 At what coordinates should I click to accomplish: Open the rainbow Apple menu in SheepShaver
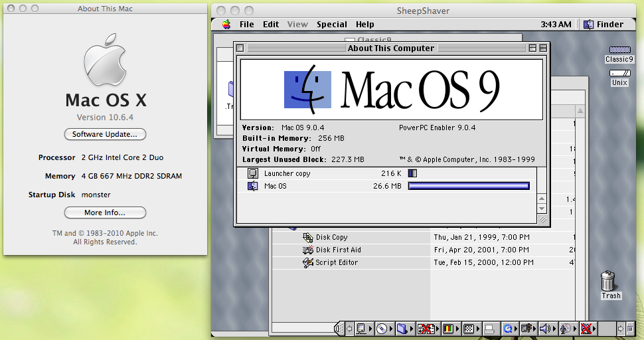click(226, 25)
